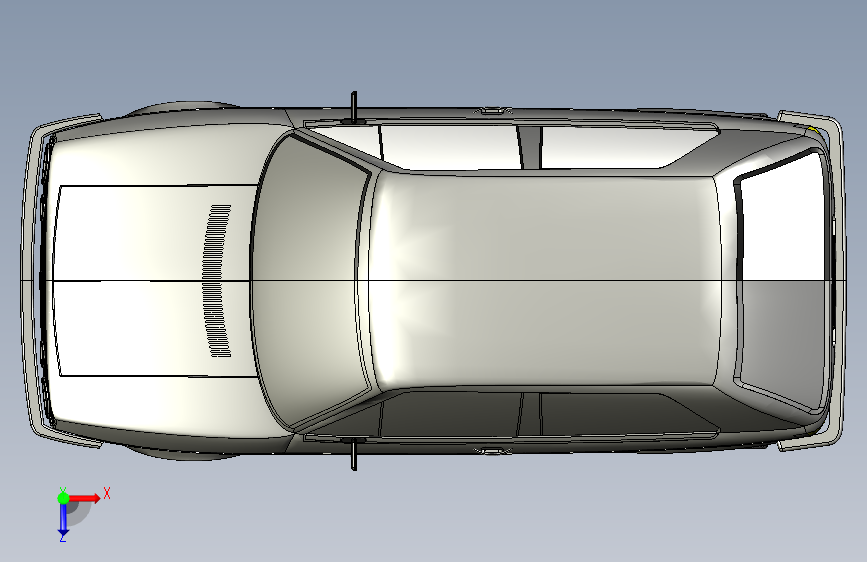Click the red X axis arrow of the triad
Image resolution: width=867 pixels, height=562 pixels.
[x=84, y=498]
